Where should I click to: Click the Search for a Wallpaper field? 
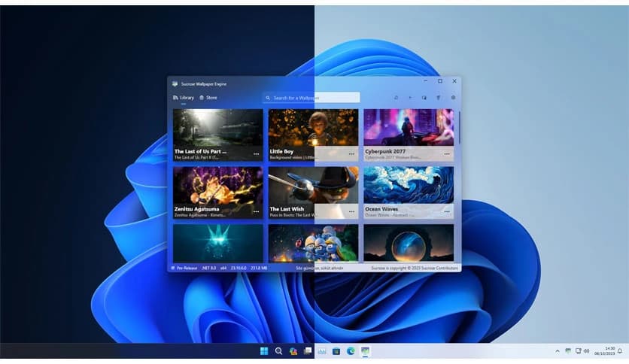point(311,98)
